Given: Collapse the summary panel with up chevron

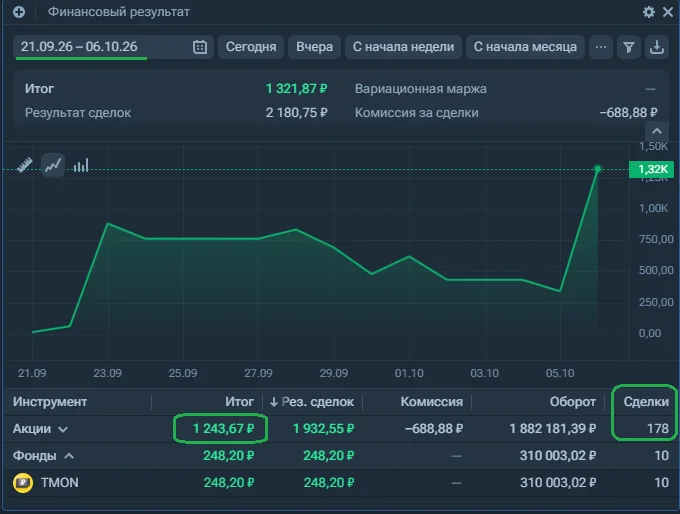Looking at the screenshot, I should point(657,131).
